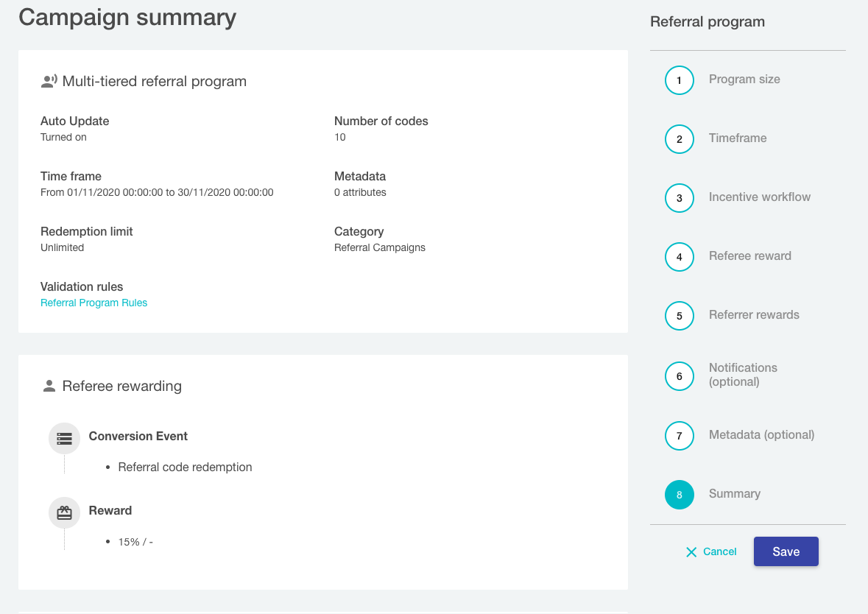Viewport: 868px width, 614px height.
Task: Click the step 5 circle icon
Action: tap(680, 316)
